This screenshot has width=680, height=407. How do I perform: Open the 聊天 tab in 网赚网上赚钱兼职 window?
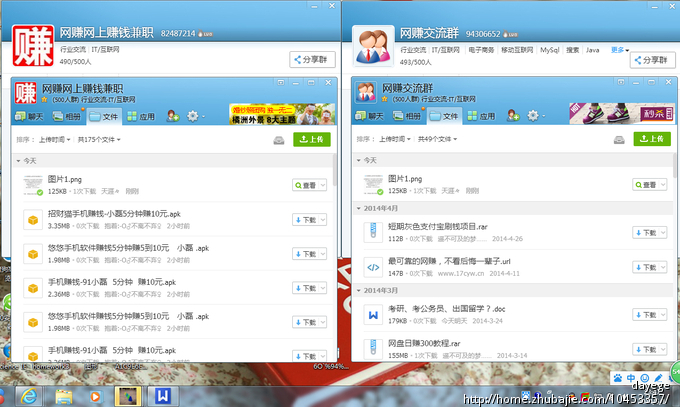[x=29, y=116]
